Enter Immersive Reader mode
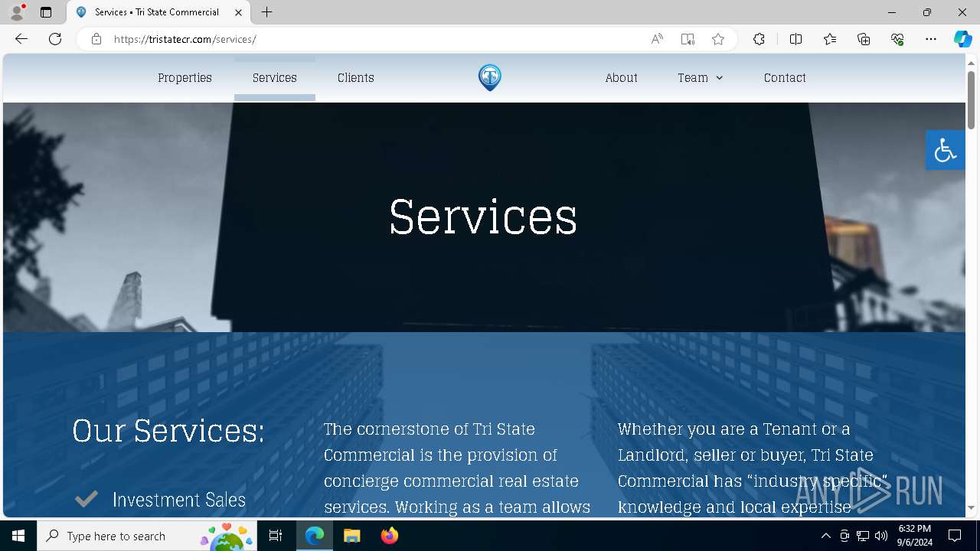Image resolution: width=980 pixels, height=551 pixels. 688,39
